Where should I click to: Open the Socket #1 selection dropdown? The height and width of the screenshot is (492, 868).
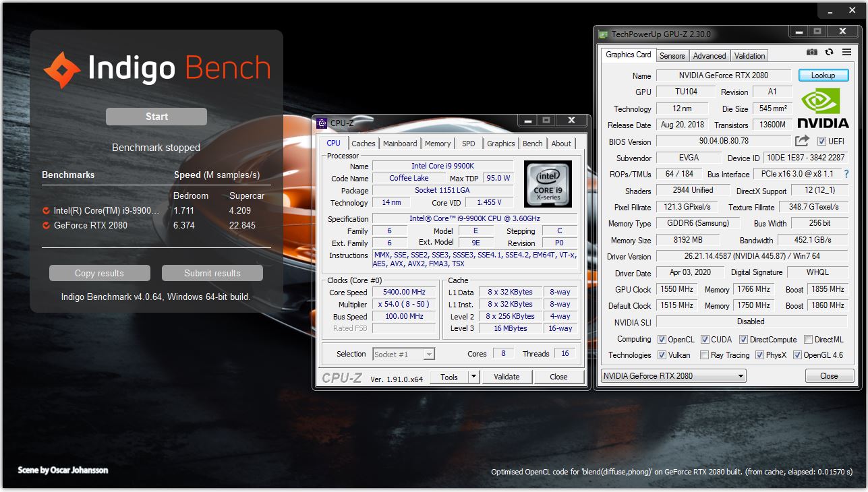click(403, 354)
